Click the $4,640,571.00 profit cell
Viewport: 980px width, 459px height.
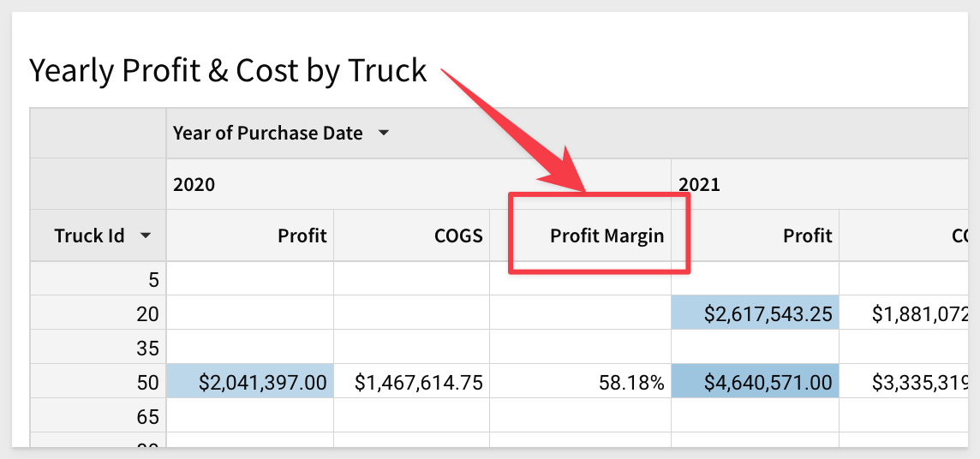pos(768,383)
